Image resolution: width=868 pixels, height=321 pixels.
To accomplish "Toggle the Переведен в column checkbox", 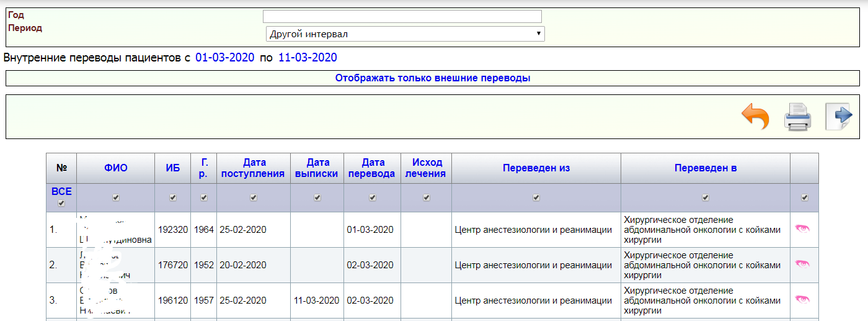I will 705,197.
